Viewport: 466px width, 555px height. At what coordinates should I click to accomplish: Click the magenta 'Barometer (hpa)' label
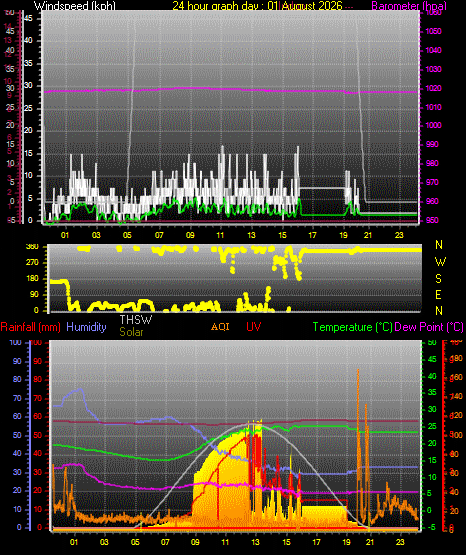pos(409,6)
